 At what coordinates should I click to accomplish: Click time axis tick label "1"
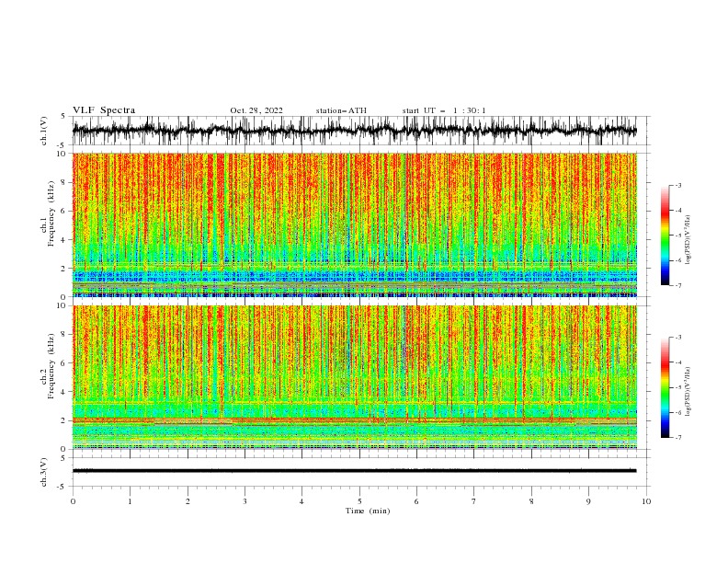click(130, 501)
